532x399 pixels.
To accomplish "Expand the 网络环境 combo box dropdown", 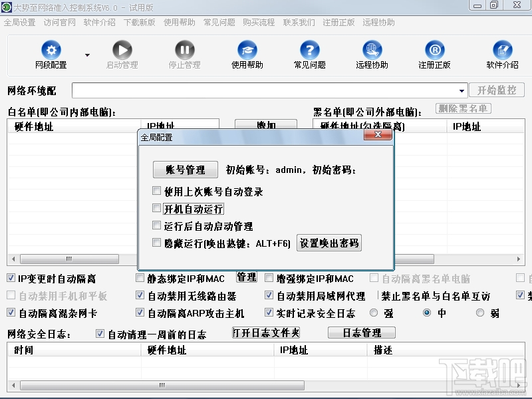I will click(x=461, y=90).
